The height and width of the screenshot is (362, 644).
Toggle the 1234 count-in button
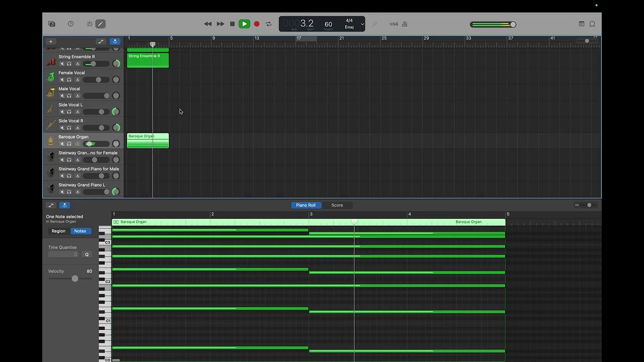click(393, 24)
